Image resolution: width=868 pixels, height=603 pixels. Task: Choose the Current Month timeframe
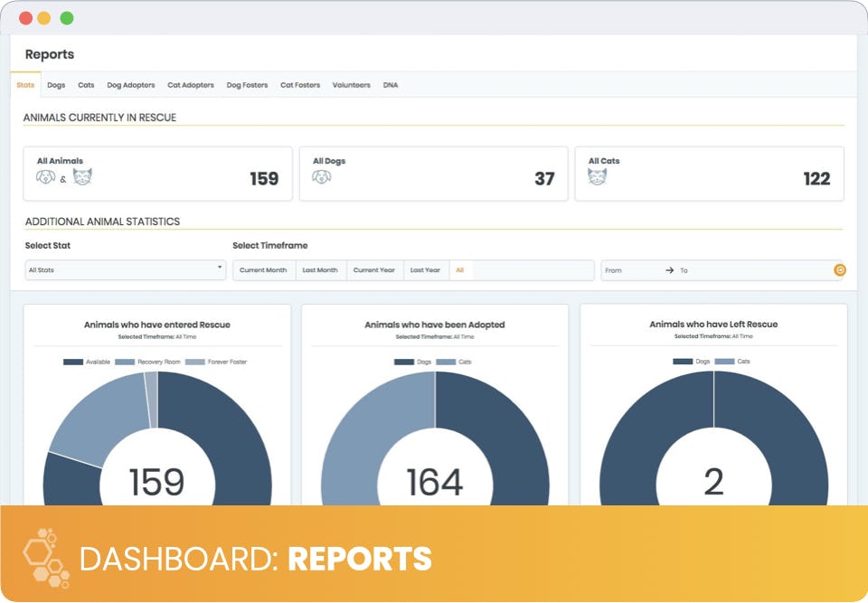(263, 270)
